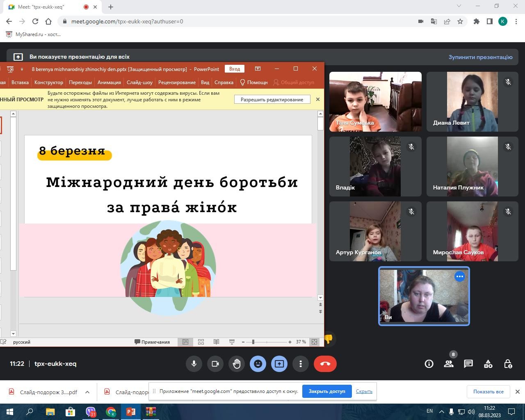Open host controls lock icon
Screen dimensions: 525x420
pyautogui.click(x=508, y=364)
